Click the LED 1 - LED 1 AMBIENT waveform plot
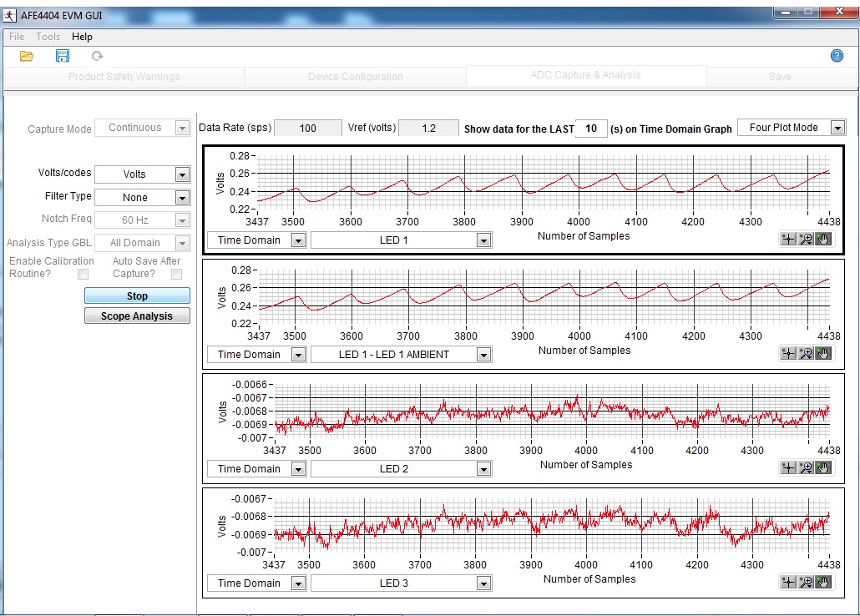Viewport: 860px width, 616px height. tap(544, 297)
